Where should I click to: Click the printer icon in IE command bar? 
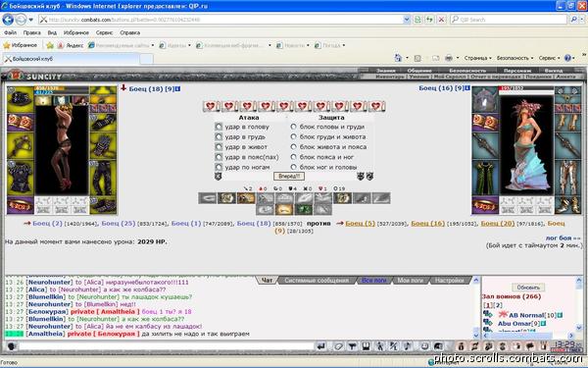tap(448, 58)
